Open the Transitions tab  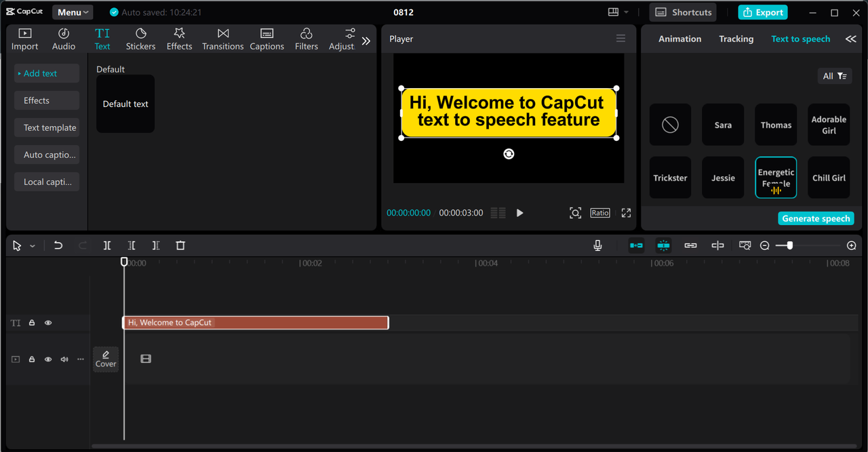coord(222,39)
